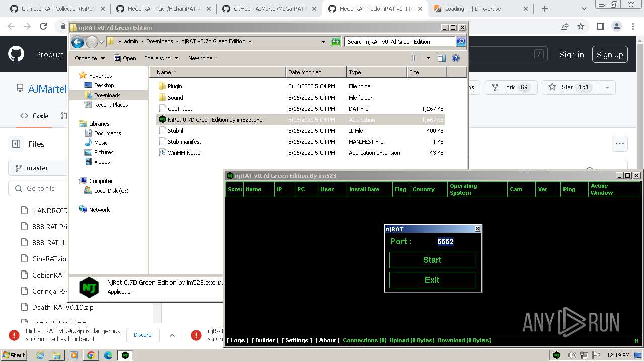Open recent pages dropdown beside forward button
Viewport: 644px width, 362px height.
click(x=102, y=42)
